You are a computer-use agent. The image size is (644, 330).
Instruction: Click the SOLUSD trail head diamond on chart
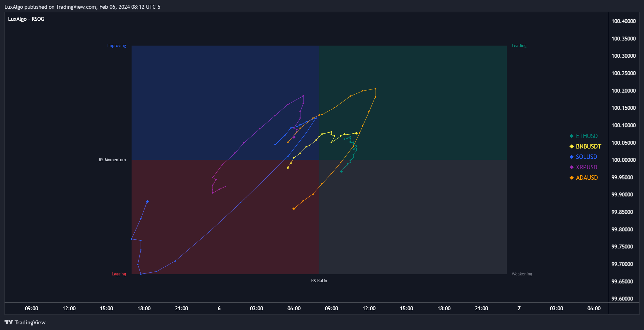pyautogui.click(x=147, y=202)
